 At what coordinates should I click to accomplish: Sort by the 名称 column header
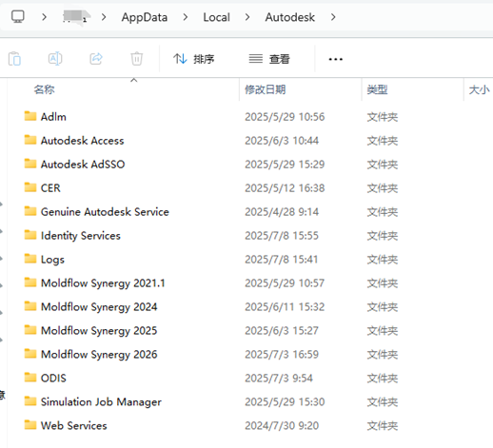[x=44, y=89]
